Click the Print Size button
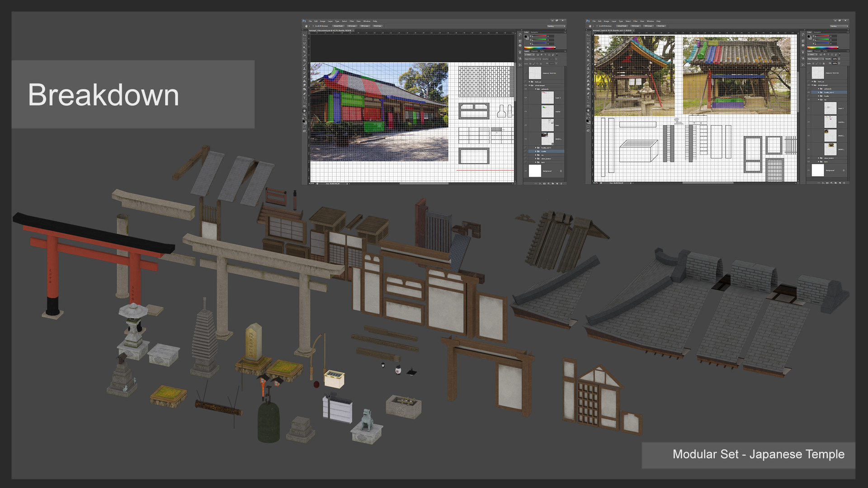 click(377, 26)
